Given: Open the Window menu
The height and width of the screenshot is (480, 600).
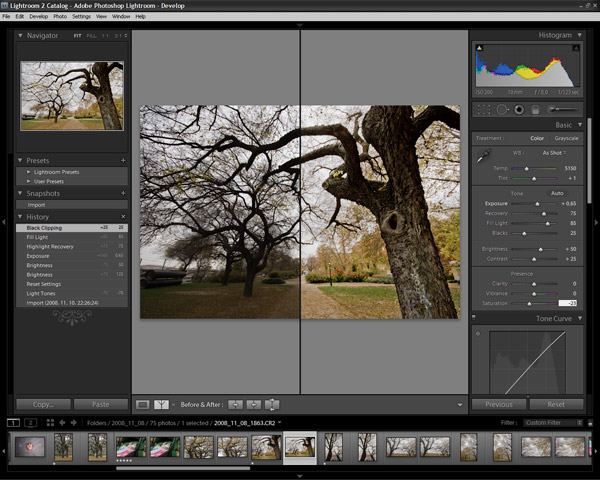Looking at the screenshot, I should click(121, 16).
